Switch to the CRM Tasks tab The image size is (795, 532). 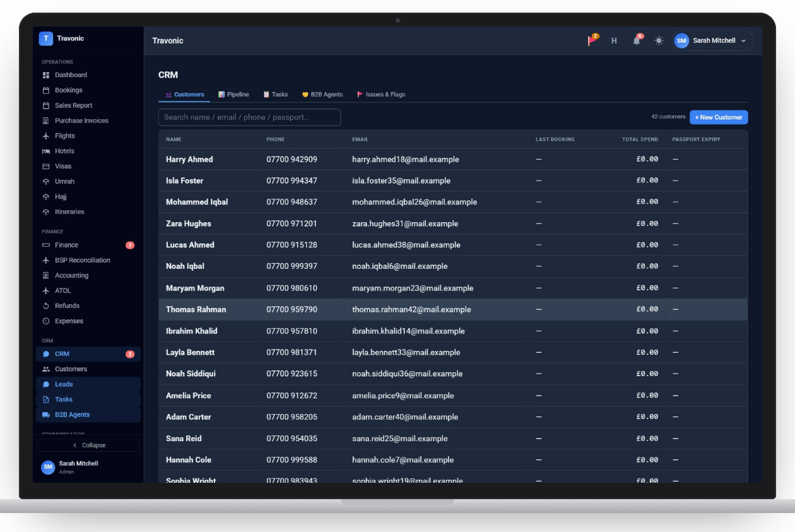point(275,95)
